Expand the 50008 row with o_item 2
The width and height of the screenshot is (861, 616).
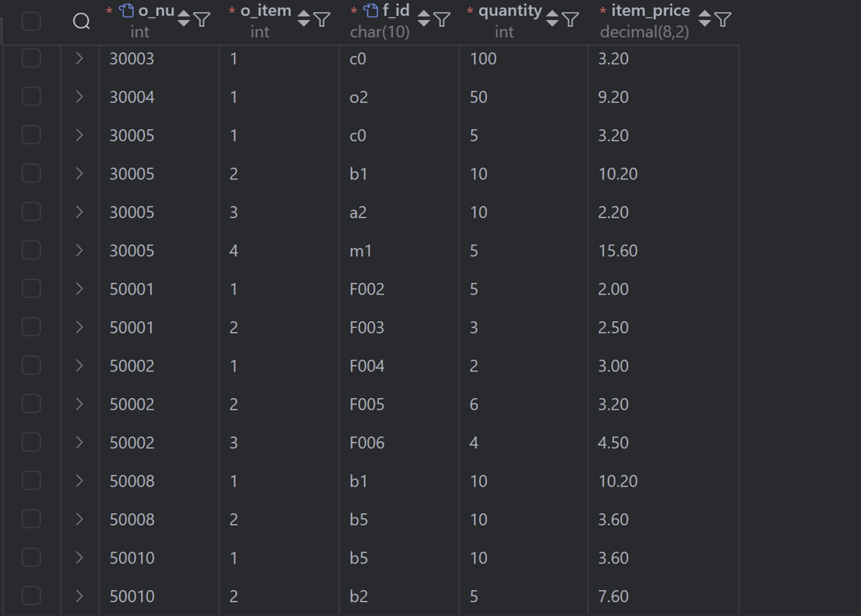pos(79,520)
